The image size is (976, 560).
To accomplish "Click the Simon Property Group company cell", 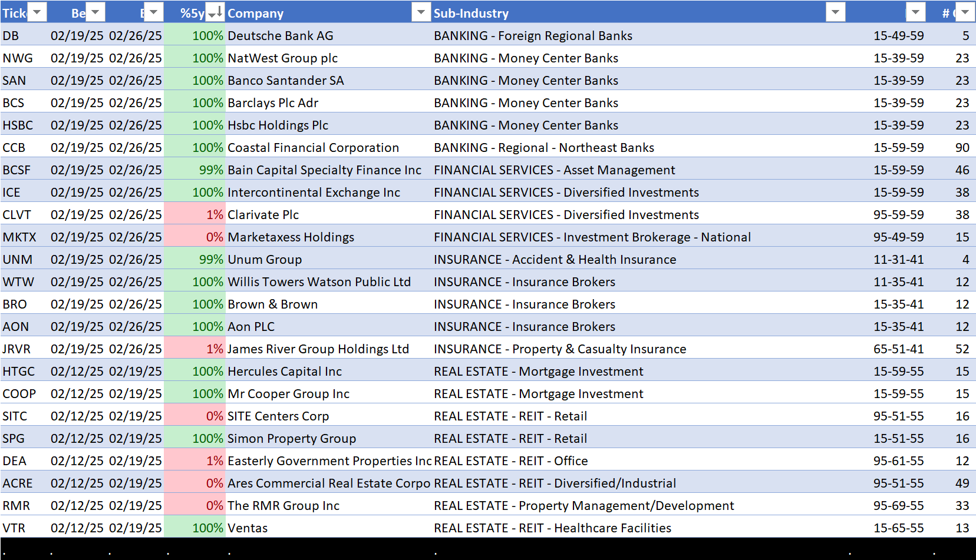I will (329, 438).
